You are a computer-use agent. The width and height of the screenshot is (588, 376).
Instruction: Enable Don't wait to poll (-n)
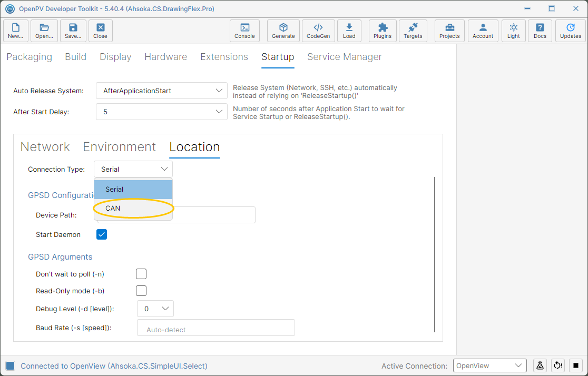pyautogui.click(x=141, y=274)
